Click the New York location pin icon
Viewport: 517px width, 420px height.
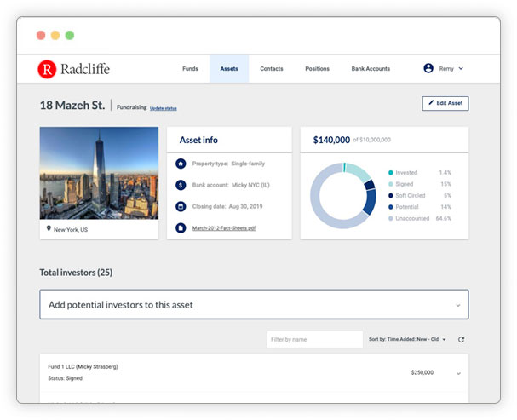49,229
